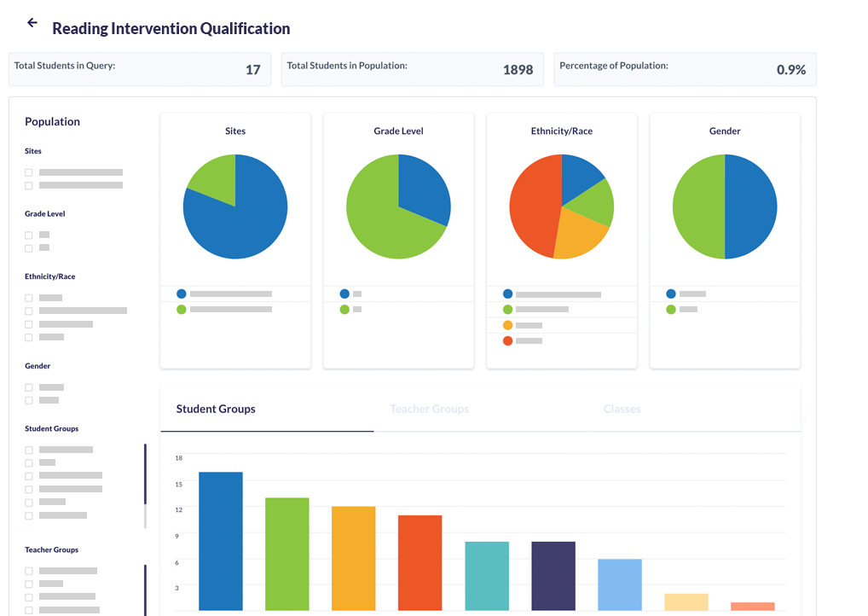Check the second checkbox under Grade Level filter

click(29, 248)
